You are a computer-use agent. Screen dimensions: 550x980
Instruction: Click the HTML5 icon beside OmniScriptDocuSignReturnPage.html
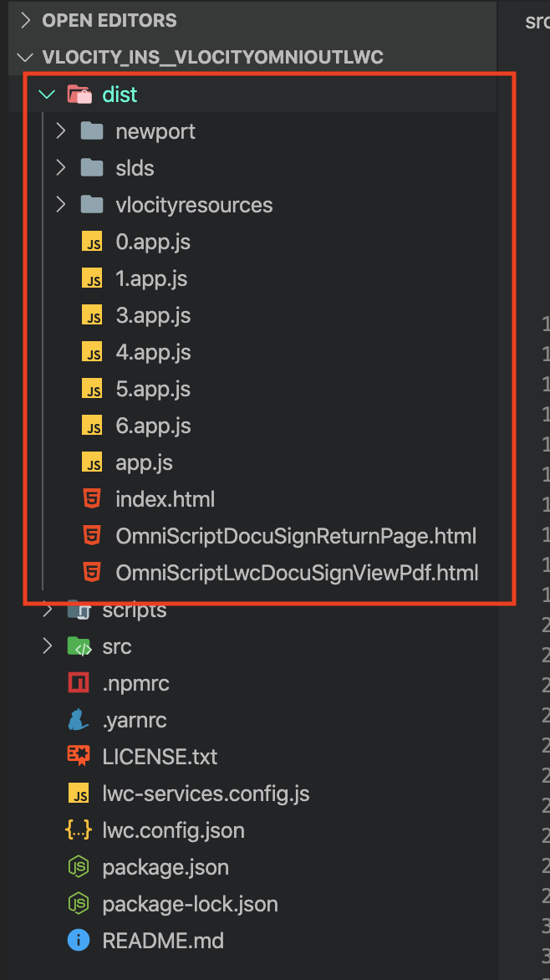pyautogui.click(x=92, y=536)
